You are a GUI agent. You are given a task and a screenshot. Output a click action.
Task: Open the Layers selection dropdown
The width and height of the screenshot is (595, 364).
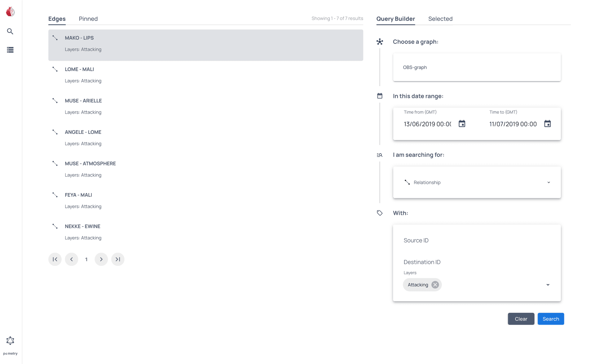(548, 284)
